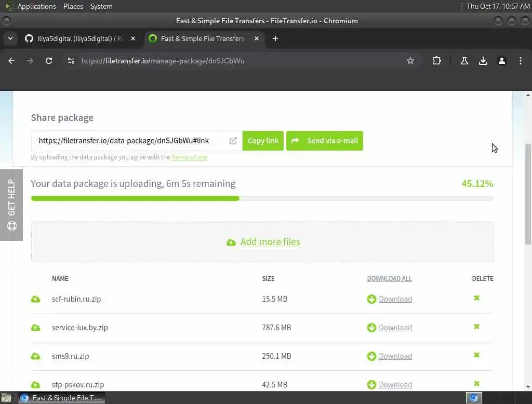Download scf-rubin.ru.zip
Viewport: 532px width, 404px height.
tap(395, 299)
